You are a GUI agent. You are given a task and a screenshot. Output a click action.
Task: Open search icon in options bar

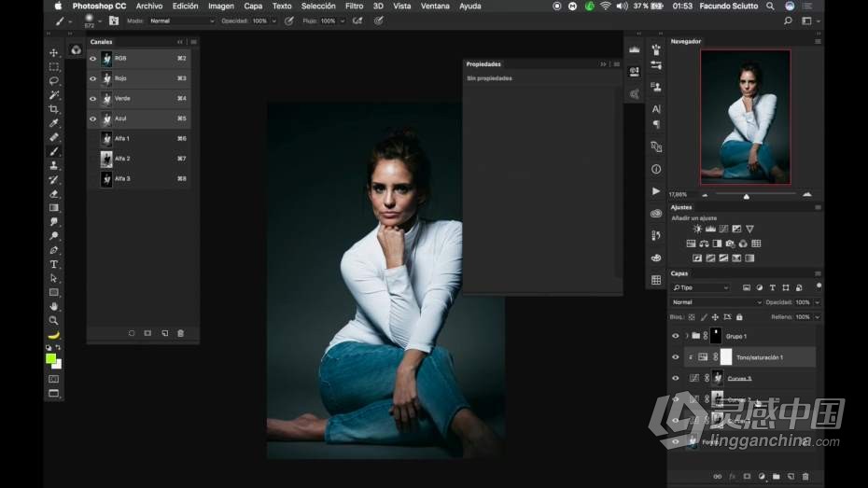point(788,21)
